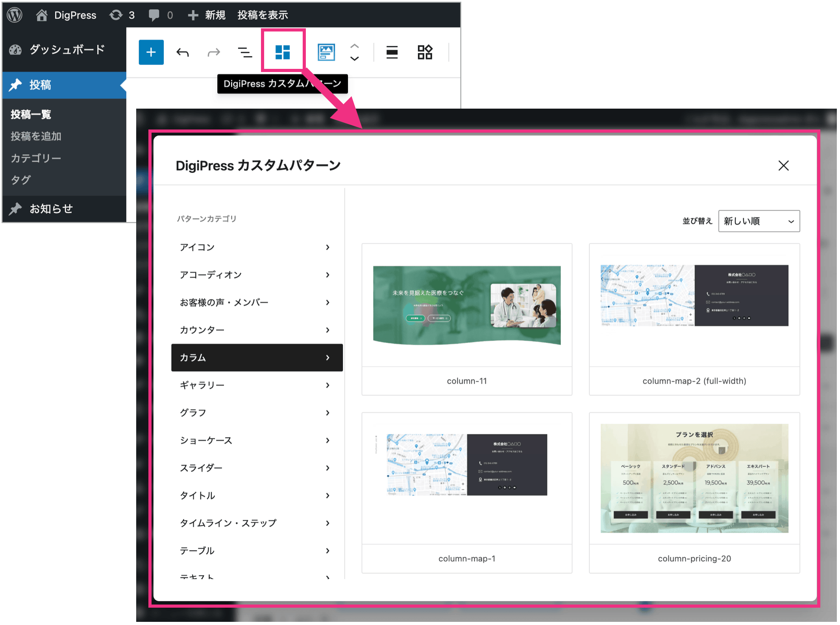Select the カラム category item
The width and height of the screenshot is (840, 625).
[x=256, y=357]
